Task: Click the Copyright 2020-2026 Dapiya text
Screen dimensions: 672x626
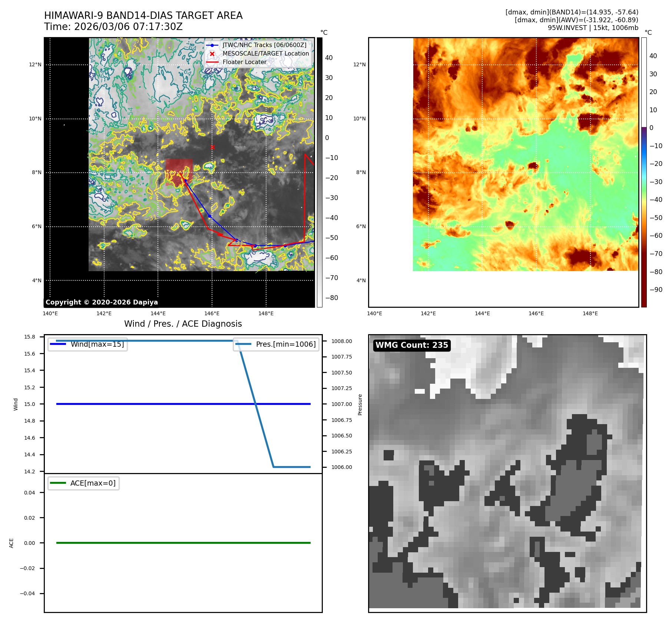Action: 102,302
